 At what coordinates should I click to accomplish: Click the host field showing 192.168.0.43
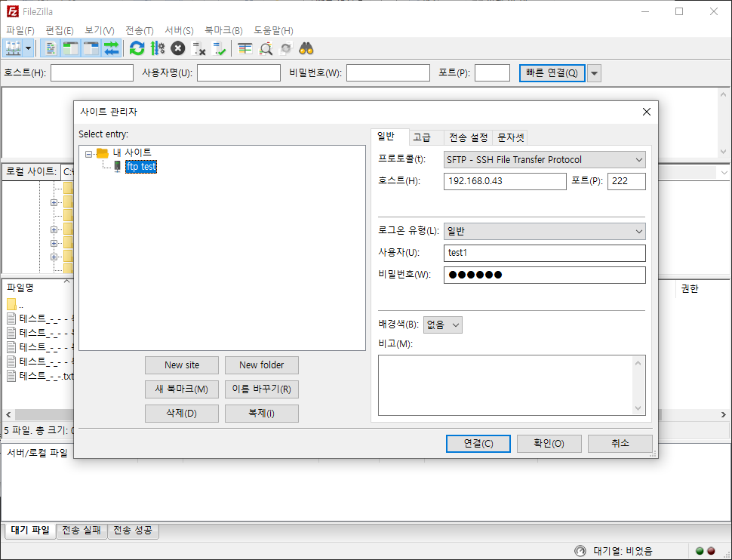[x=505, y=181]
